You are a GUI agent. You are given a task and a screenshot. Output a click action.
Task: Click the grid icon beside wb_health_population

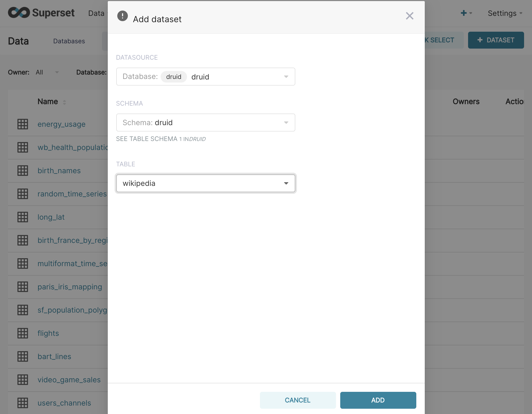tap(23, 147)
